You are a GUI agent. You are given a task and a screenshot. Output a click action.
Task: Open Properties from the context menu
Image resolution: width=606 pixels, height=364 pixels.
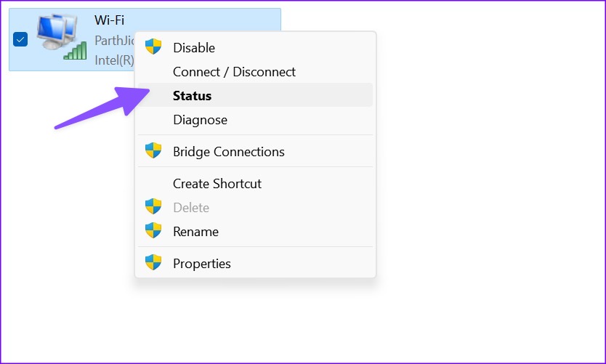[255, 263]
